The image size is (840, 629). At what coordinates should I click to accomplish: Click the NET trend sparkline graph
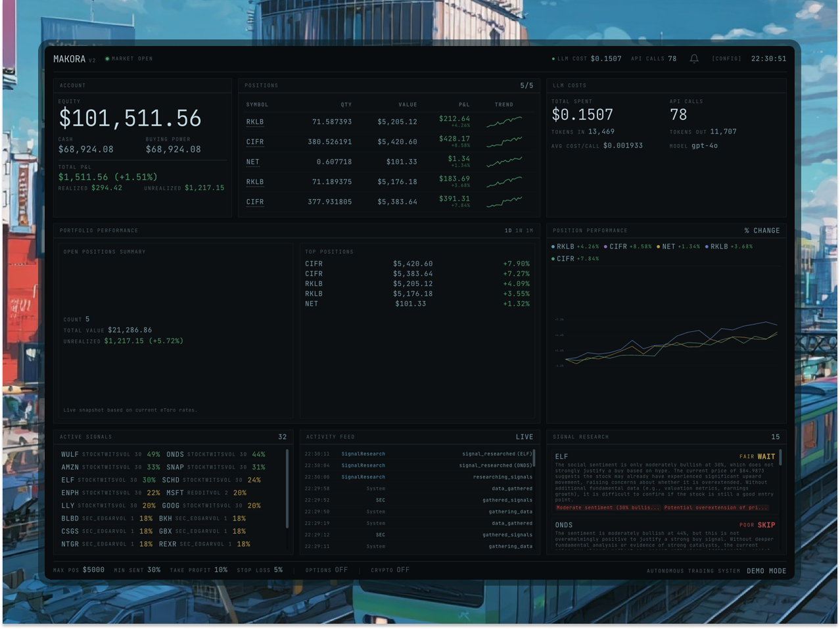[x=503, y=161]
